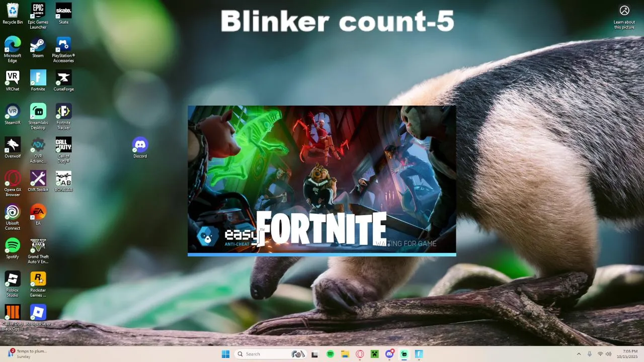Open the Overwolf desktop shortcut
The height and width of the screenshot is (362, 644).
[x=13, y=148]
